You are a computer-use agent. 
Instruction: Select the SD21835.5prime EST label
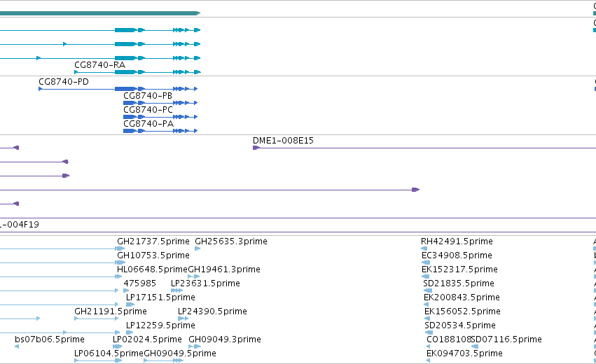459,283
